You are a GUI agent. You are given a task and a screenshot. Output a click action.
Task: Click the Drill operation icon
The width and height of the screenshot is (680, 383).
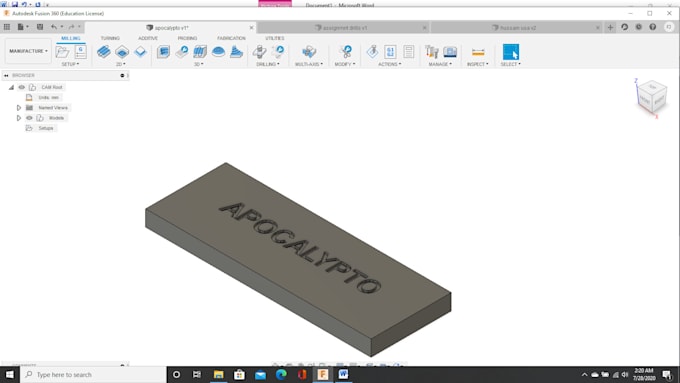260,52
